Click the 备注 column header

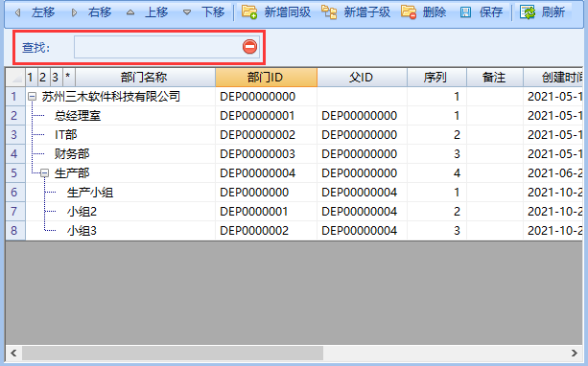tap(495, 78)
